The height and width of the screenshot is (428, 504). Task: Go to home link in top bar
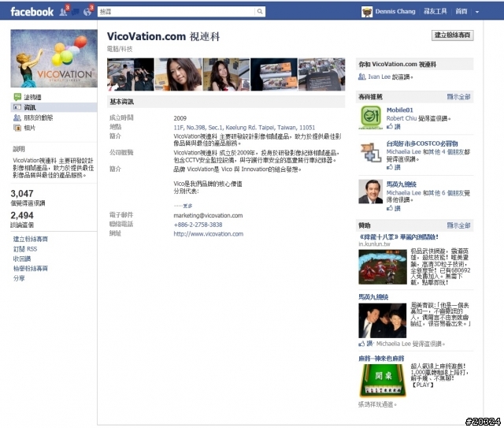click(461, 12)
